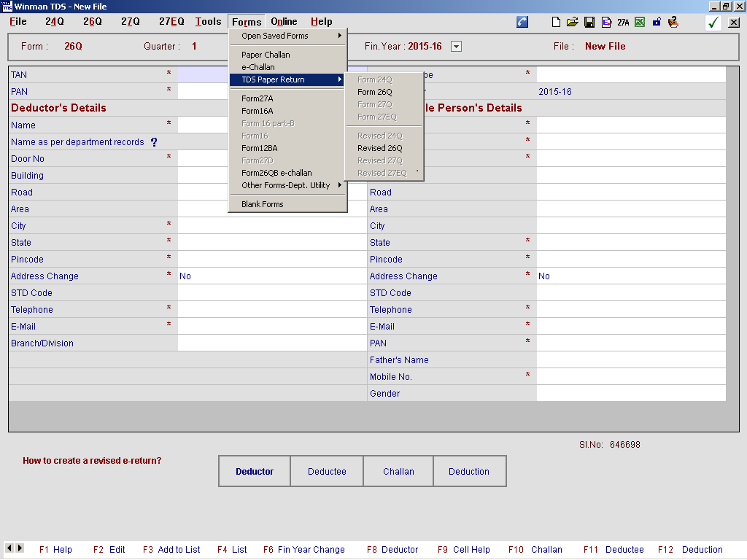
Task: Click the e-return export icon
Action: [x=606, y=23]
